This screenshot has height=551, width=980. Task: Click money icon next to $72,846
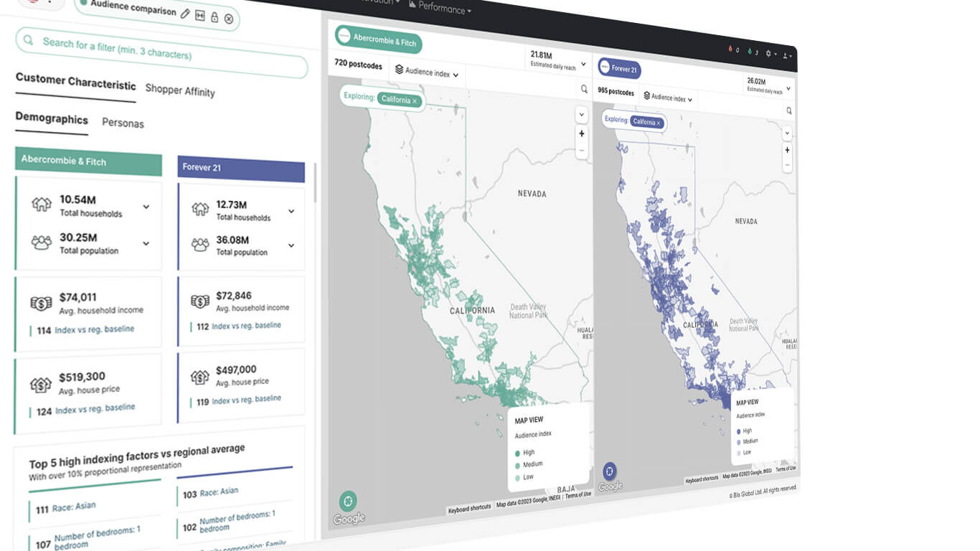point(200,301)
